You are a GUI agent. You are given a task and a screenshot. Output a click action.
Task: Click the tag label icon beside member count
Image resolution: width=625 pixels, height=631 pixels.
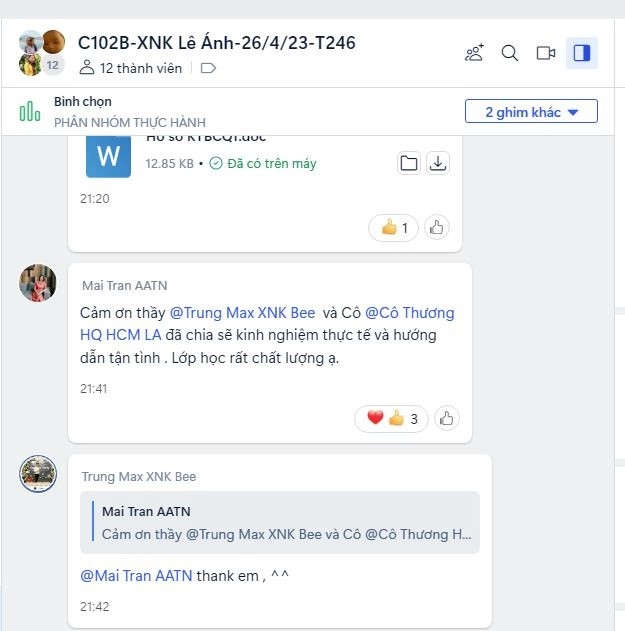[x=208, y=68]
